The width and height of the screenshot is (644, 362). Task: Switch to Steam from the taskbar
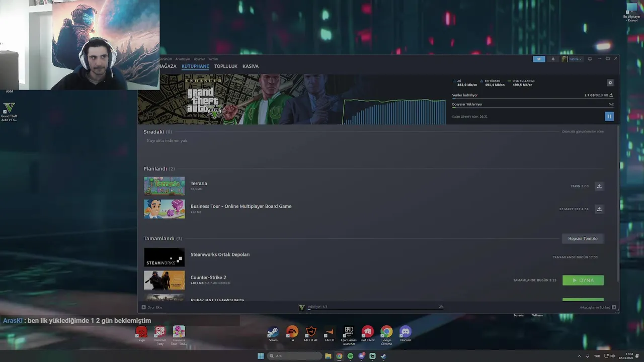(x=383, y=356)
